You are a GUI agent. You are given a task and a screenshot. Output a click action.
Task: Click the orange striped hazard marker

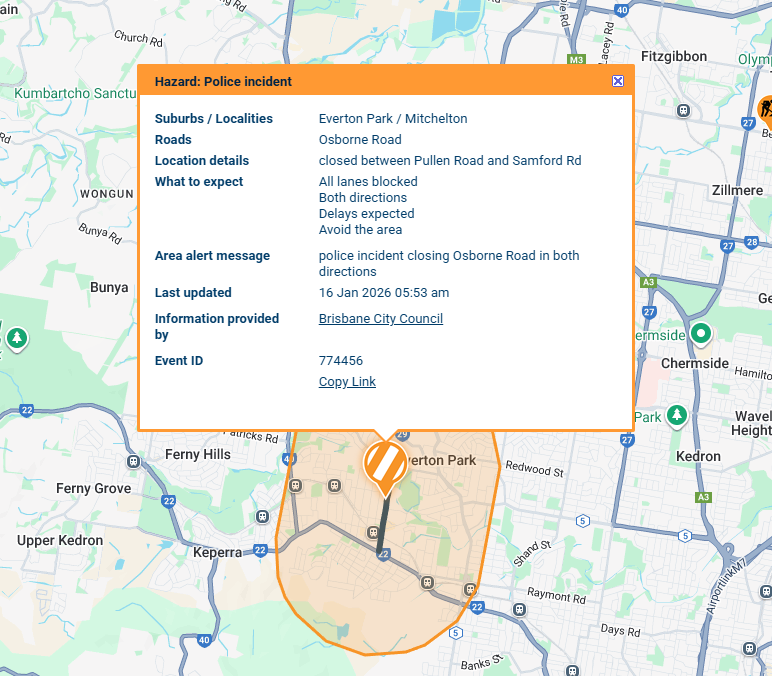[x=382, y=463]
